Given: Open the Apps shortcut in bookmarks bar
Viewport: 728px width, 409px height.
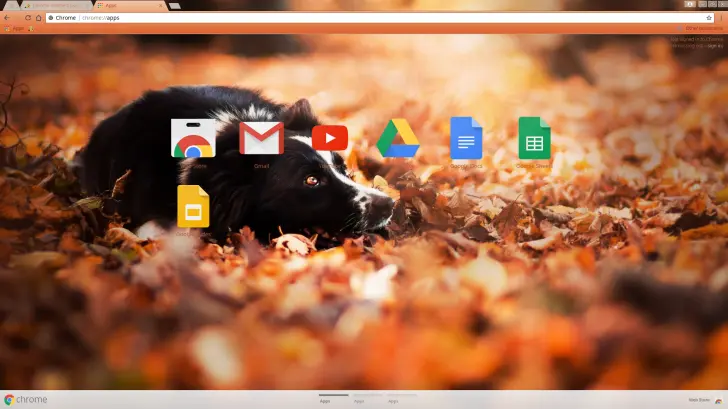Looking at the screenshot, I should [x=14, y=29].
